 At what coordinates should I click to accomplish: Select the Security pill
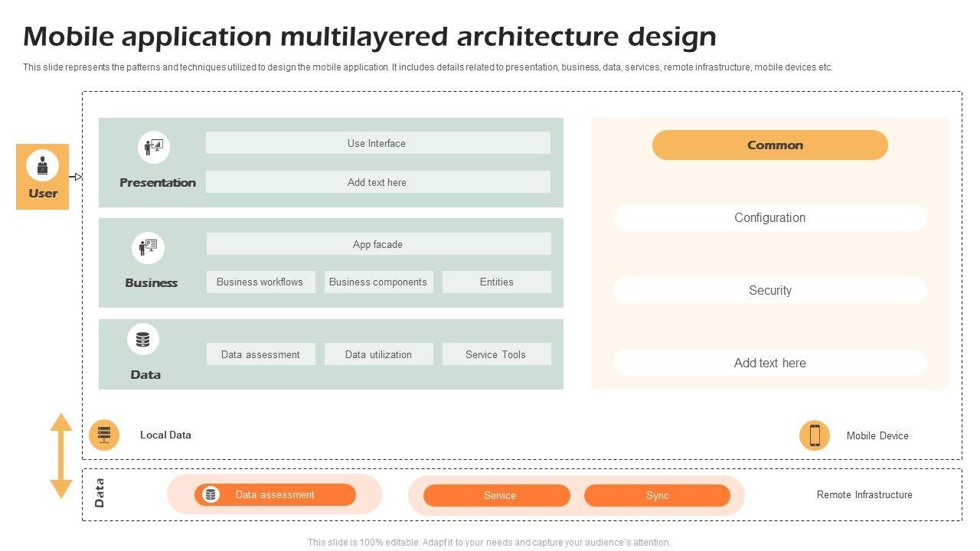(x=769, y=291)
